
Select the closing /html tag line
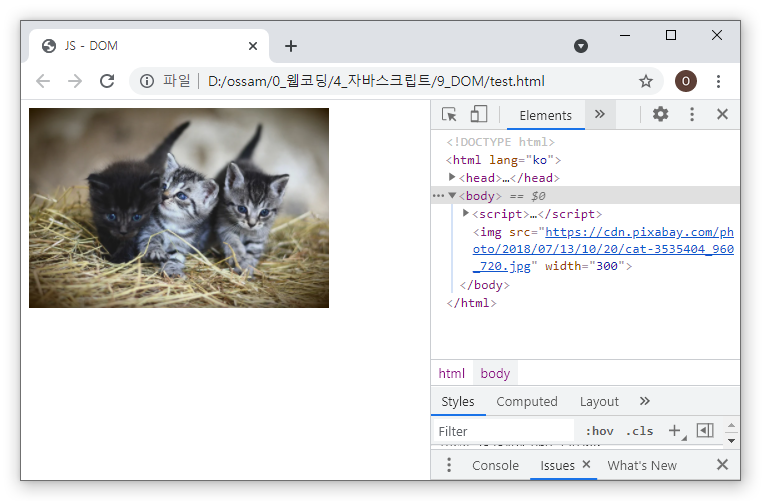[x=471, y=303]
